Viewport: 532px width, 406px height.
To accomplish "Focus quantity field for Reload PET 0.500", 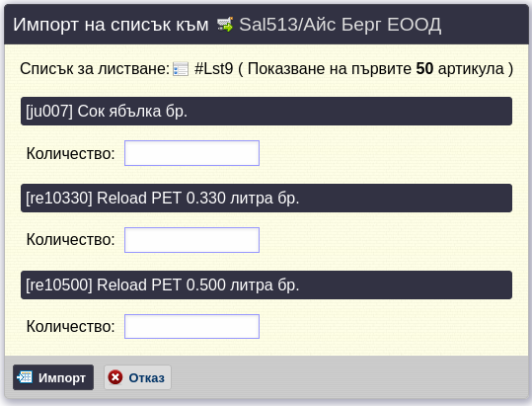I will (x=192, y=327).
